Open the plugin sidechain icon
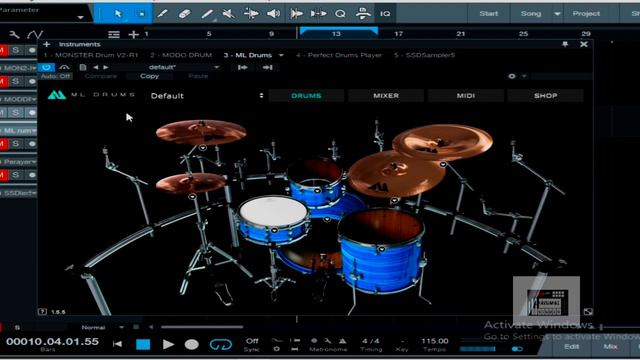The image size is (640, 360). pyautogui.click(x=64, y=67)
